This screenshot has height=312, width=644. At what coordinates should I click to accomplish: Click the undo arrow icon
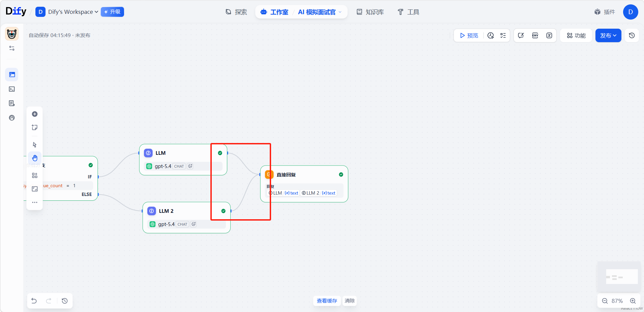[x=34, y=301]
